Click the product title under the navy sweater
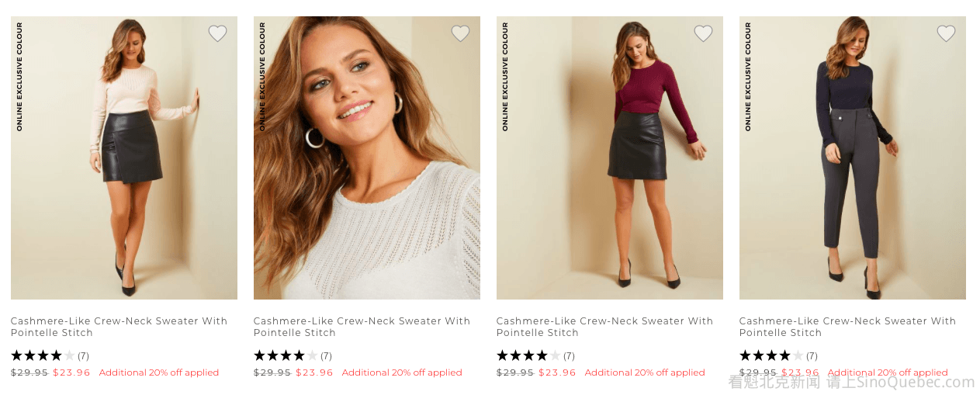 tap(847, 327)
